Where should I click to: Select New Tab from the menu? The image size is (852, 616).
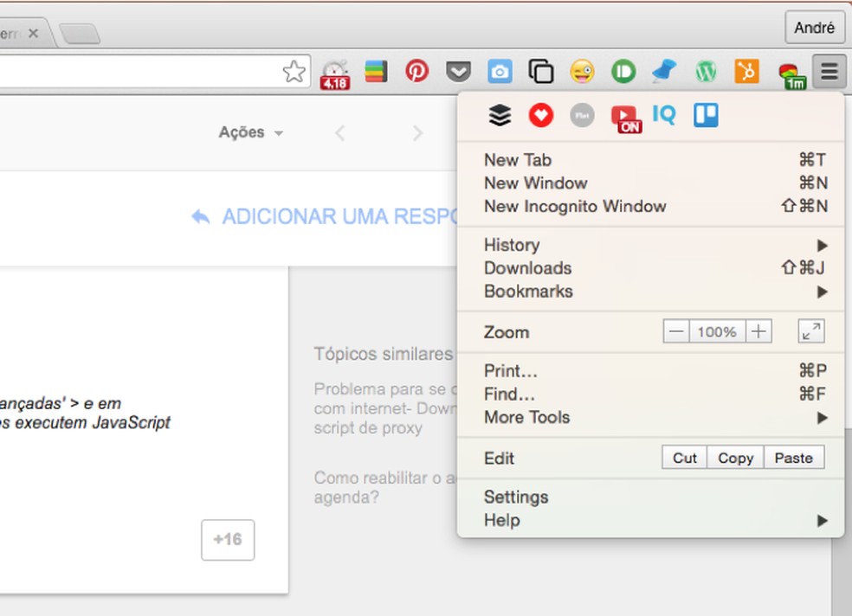tap(651, 160)
